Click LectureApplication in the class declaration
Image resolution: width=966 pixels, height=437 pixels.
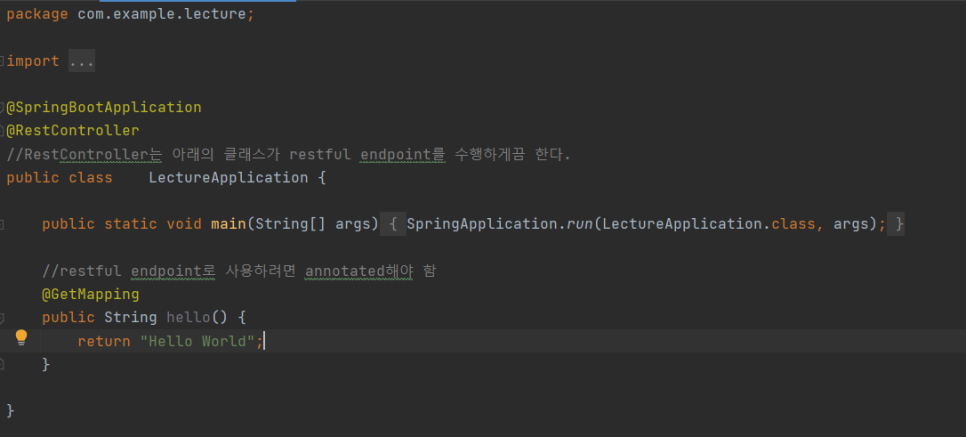coord(228,178)
